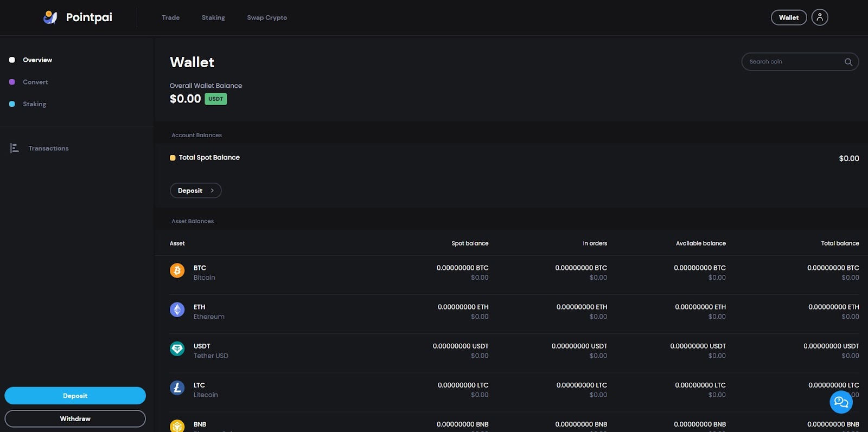868x432 pixels.
Task: Click the Total balance column header
Action: (x=840, y=243)
